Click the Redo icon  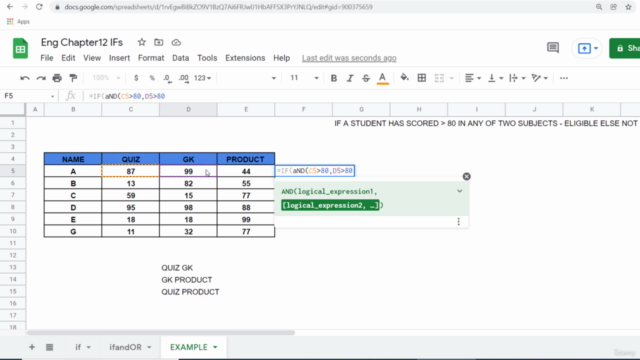click(x=41, y=78)
